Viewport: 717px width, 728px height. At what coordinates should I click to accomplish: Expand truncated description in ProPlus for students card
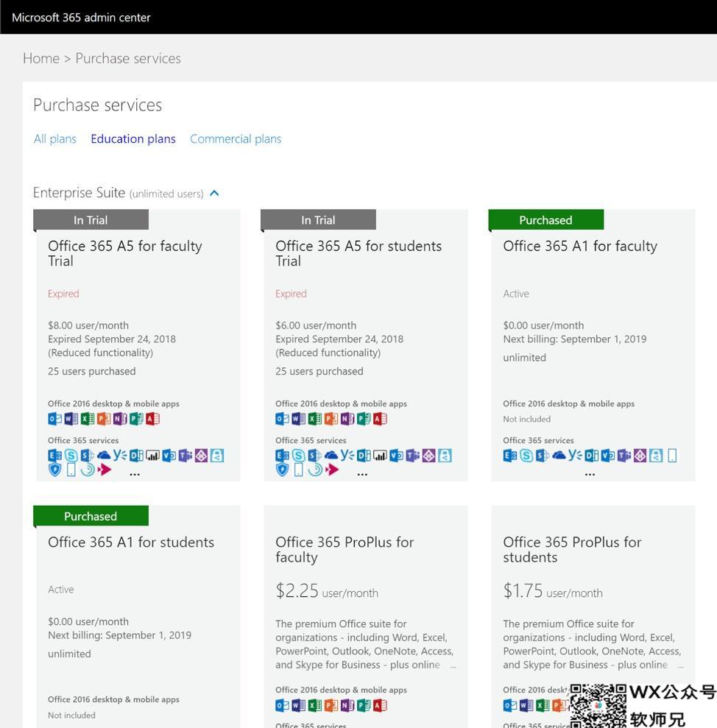681,667
